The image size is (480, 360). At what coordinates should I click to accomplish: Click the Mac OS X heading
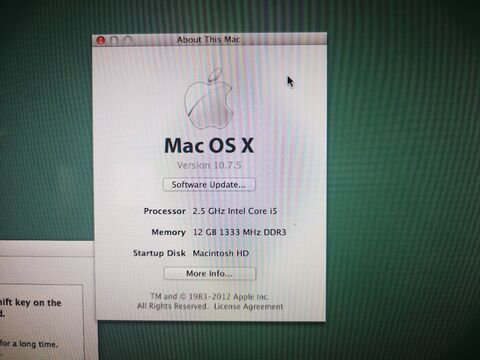point(209,146)
